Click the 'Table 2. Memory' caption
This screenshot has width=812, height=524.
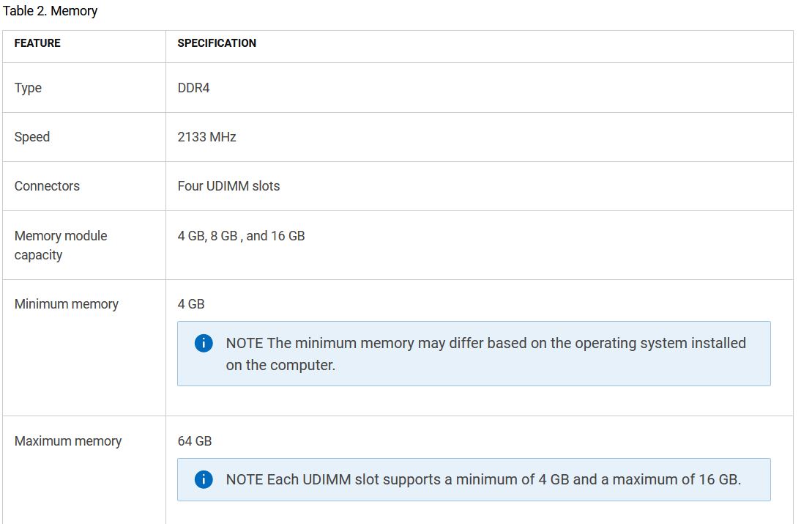50,11
